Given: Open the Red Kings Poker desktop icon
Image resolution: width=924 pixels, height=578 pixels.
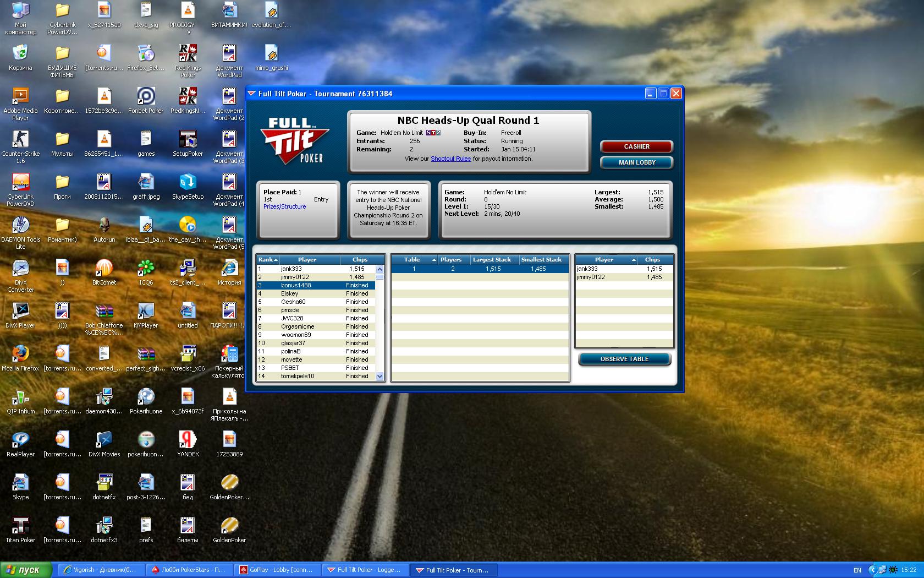Looking at the screenshot, I should click(188, 54).
